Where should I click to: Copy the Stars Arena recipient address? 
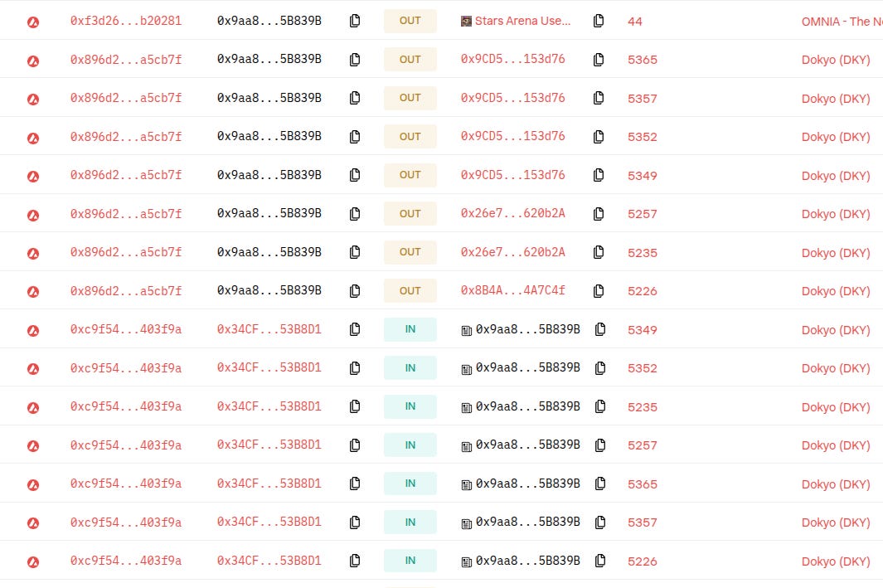(x=599, y=21)
